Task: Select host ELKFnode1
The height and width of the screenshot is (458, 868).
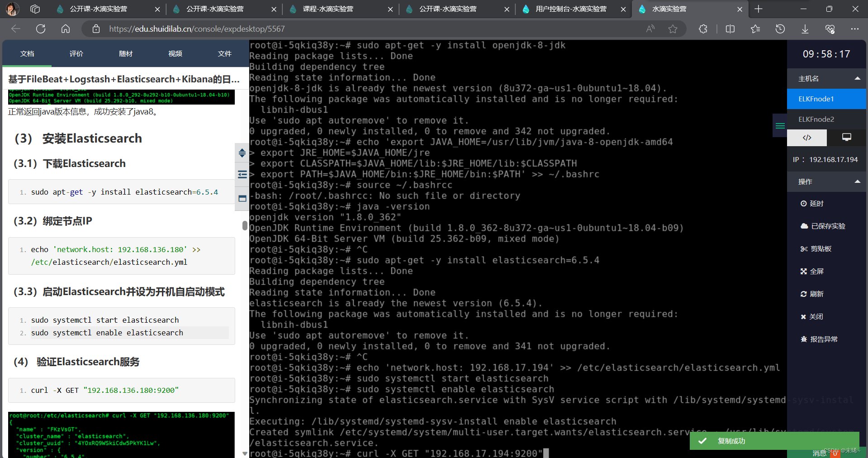Action: pyautogui.click(x=826, y=99)
